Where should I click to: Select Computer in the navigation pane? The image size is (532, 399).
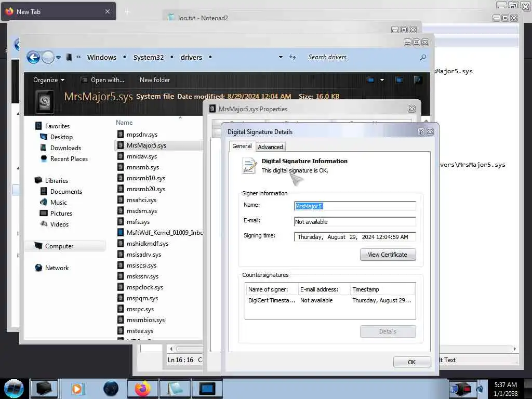coord(59,246)
